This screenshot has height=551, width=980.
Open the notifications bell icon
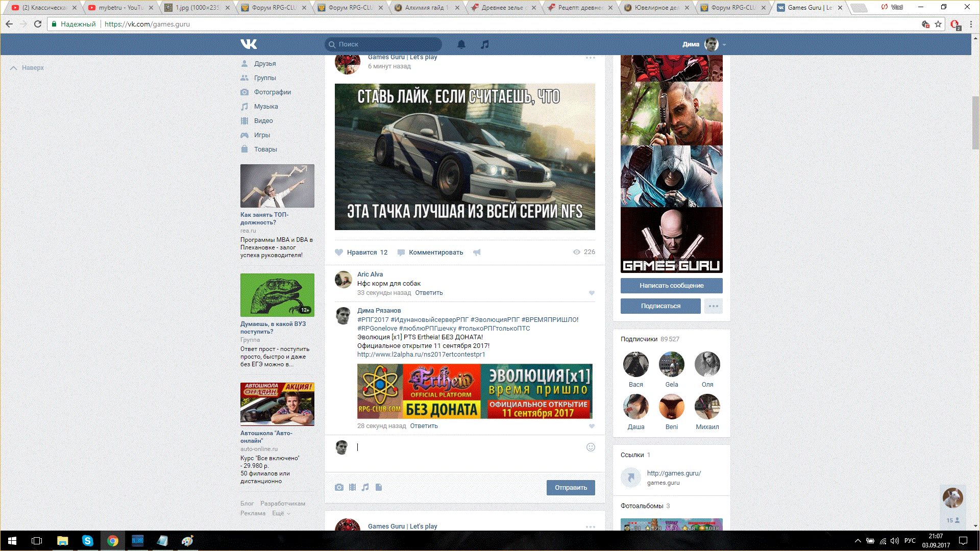[461, 44]
